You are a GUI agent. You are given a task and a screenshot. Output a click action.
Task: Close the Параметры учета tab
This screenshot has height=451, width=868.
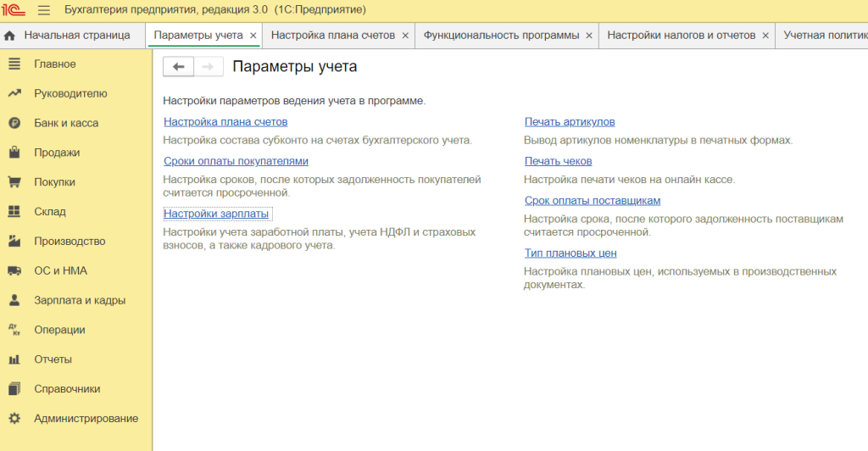click(253, 36)
